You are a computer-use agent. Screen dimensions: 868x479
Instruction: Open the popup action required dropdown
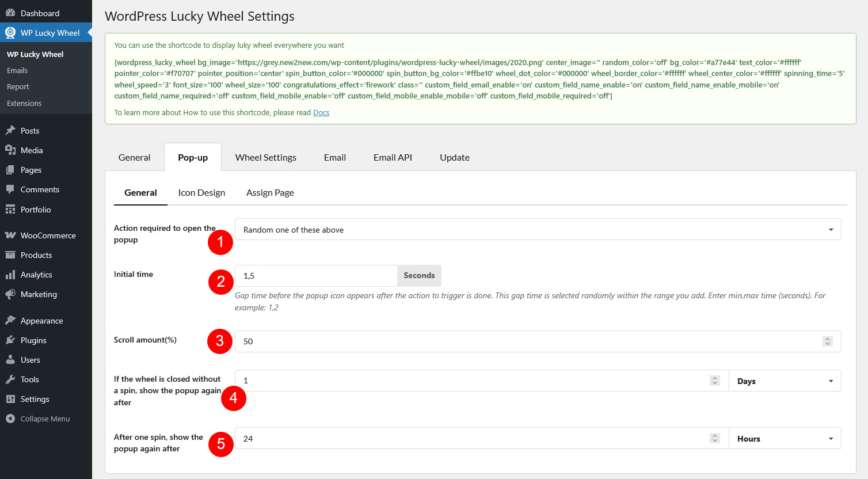click(x=538, y=230)
